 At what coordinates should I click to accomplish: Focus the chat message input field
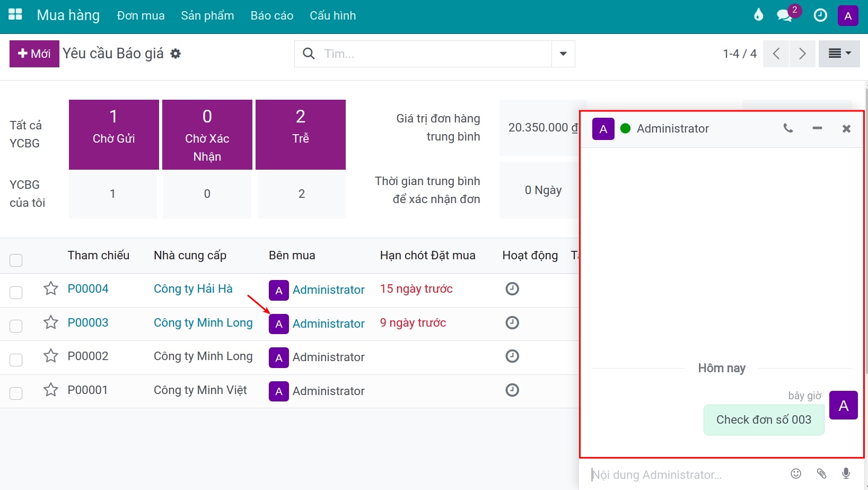tap(684, 475)
